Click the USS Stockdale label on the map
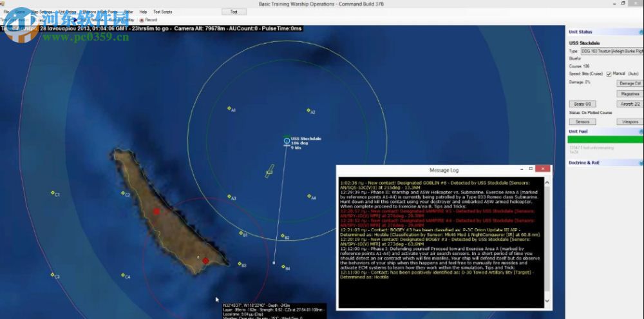The image size is (644, 319). tap(306, 139)
